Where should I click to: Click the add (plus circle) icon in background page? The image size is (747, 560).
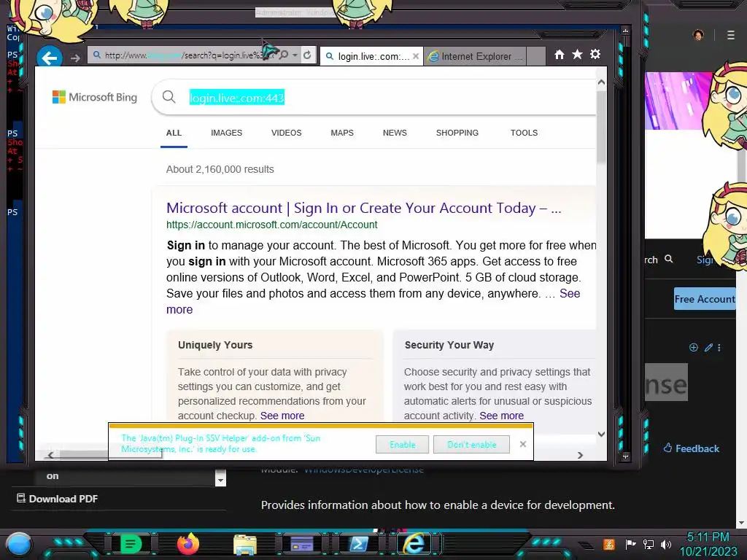(x=694, y=348)
